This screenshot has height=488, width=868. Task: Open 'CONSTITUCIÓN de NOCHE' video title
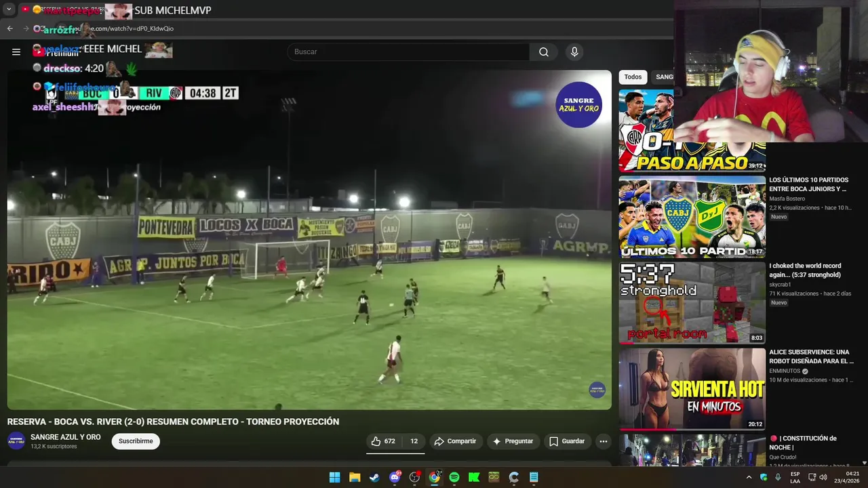click(x=804, y=443)
